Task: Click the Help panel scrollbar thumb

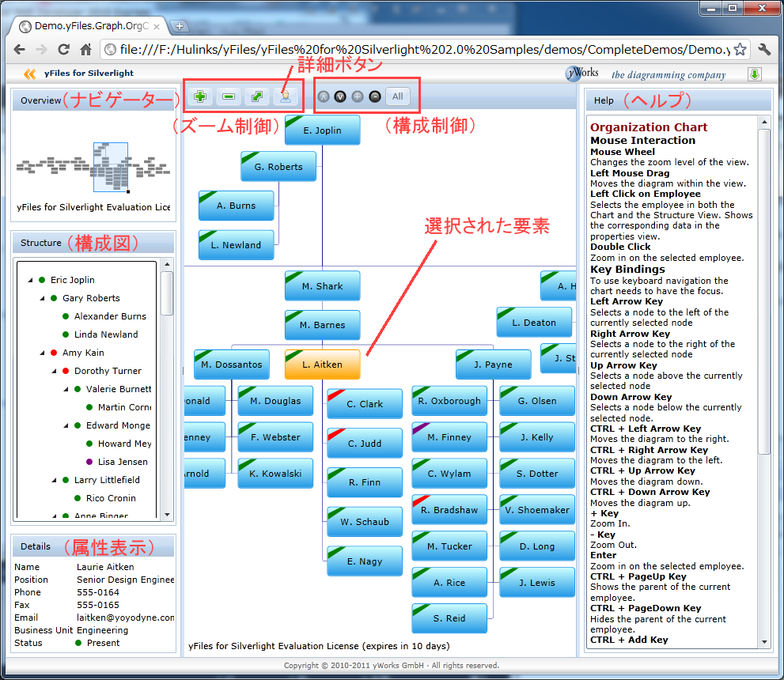Action: pos(764,292)
